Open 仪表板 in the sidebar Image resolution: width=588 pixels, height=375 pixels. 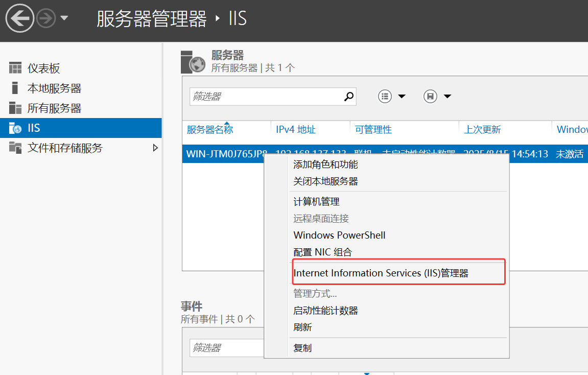coord(43,68)
